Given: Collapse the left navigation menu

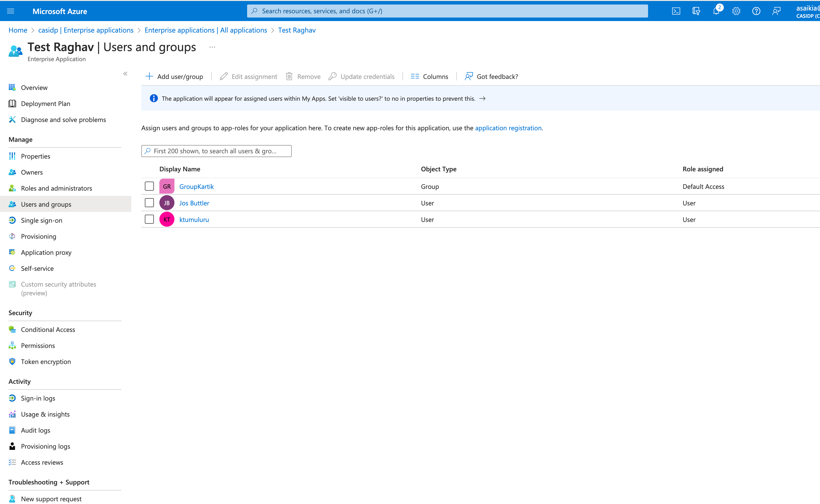Looking at the screenshot, I should [125, 74].
